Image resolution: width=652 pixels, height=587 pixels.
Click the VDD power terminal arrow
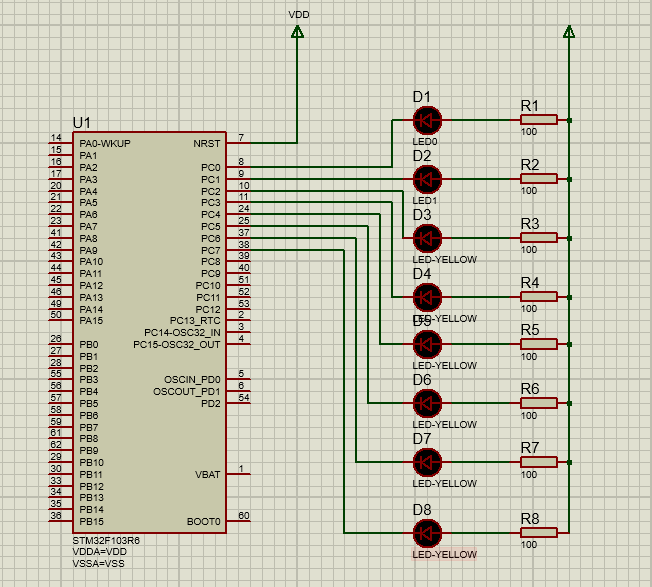(x=297, y=33)
